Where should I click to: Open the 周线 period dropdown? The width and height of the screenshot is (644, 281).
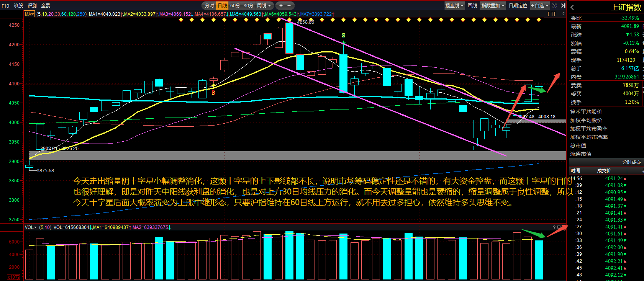pyautogui.click(x=264, y=5)
